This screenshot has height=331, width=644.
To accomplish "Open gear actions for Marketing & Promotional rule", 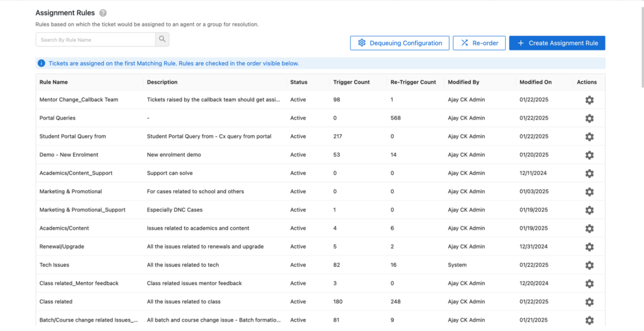I will pos(589,191).
